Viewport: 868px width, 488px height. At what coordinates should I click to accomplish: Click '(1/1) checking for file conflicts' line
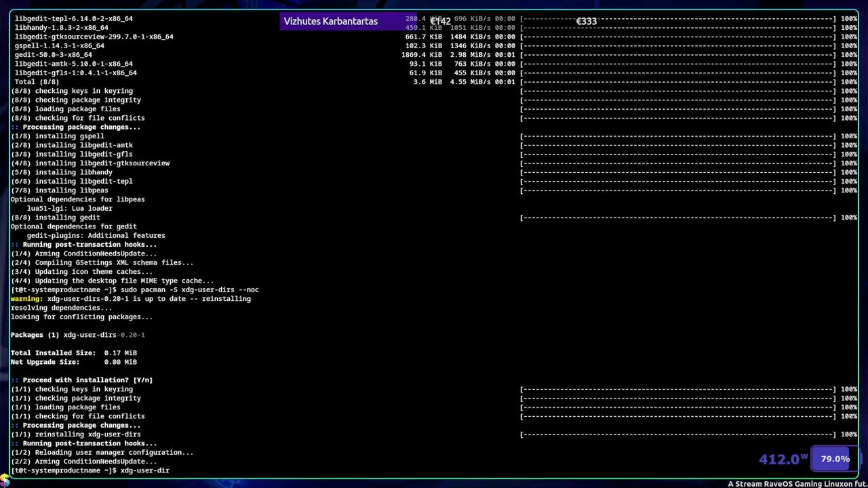coord(78,416)
